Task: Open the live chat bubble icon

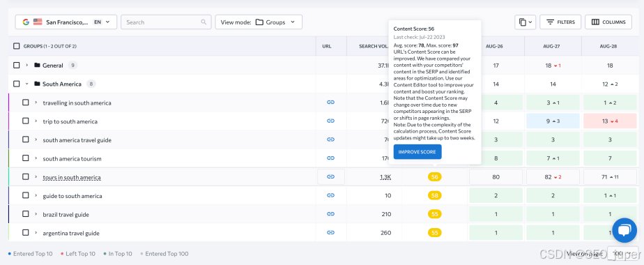Action: coord(624,230)
